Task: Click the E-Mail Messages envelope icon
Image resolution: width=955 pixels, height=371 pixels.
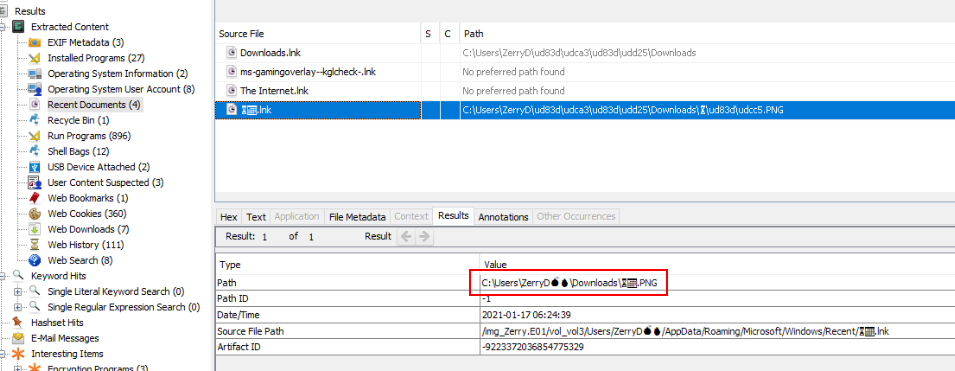Action: [18, 338]
